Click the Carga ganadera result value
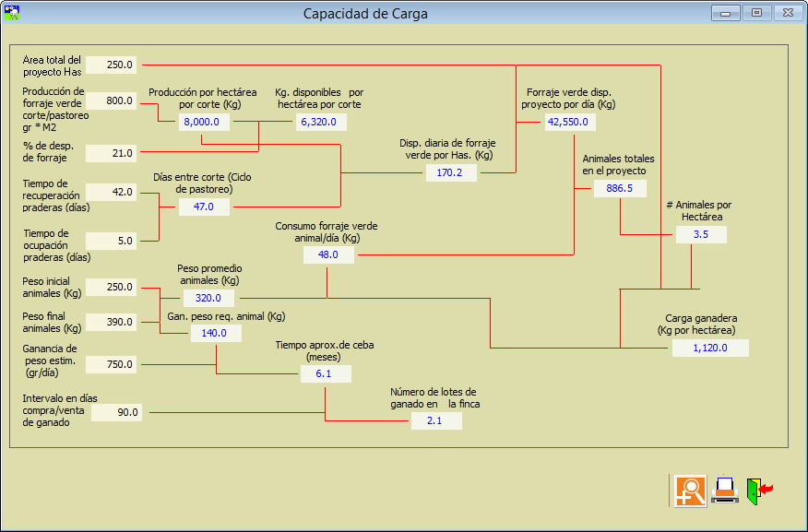 click(x=710, y=348)
